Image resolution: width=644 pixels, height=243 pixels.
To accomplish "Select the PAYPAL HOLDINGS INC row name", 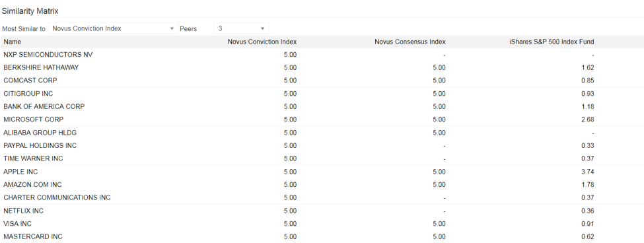I will (40, 145).
